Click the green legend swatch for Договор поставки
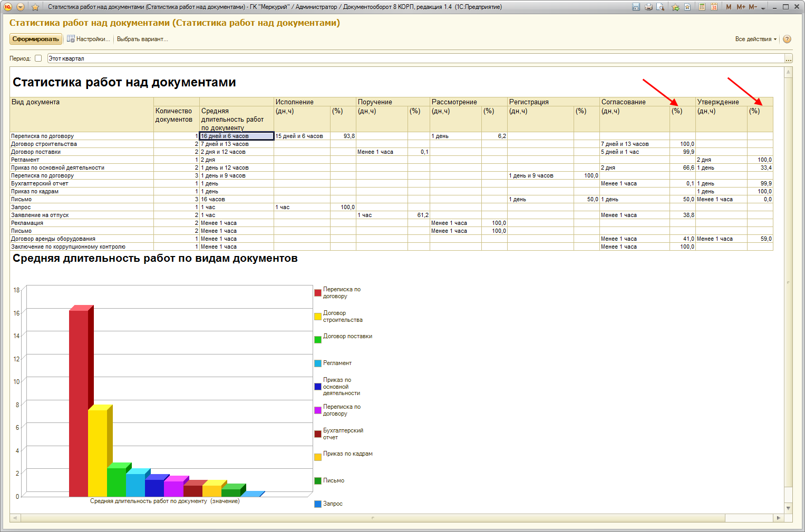The image size is (805, 532). coord(318,340)
